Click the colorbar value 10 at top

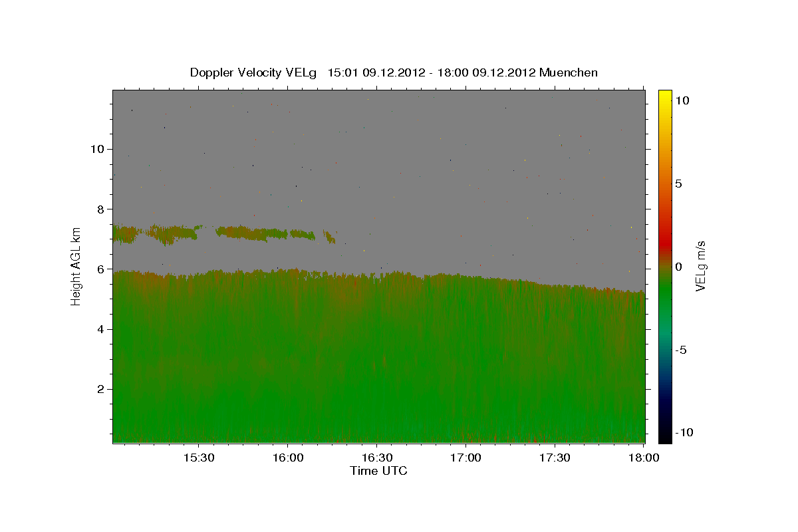click(x=682, y=100)
